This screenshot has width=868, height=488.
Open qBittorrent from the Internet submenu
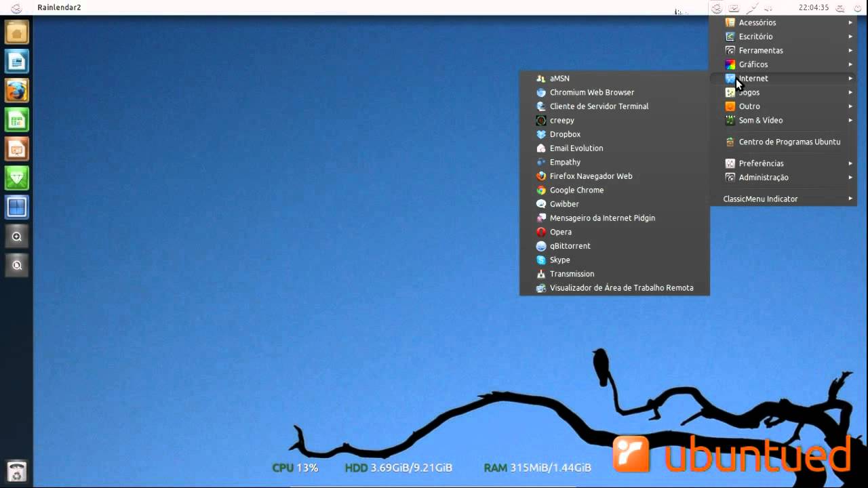[x=614, y=246]
